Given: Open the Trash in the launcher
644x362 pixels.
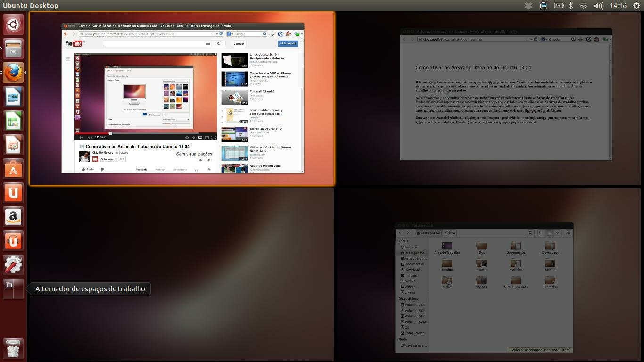Looking at the screenshot, I should 13,348.
